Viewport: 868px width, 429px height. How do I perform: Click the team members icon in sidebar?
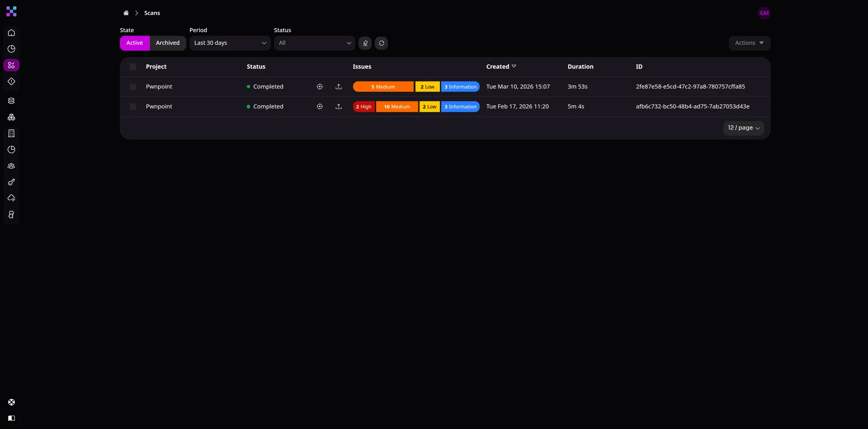click(11, 166)
